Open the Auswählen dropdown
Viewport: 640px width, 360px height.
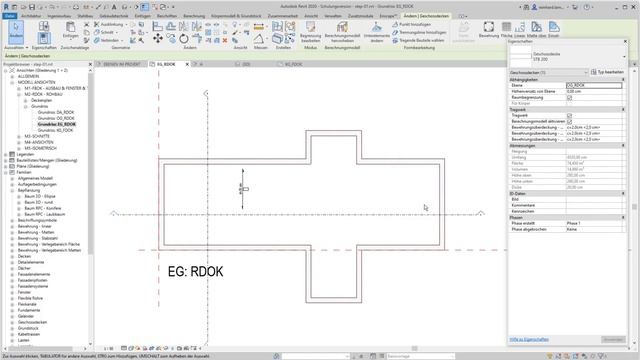16,48
